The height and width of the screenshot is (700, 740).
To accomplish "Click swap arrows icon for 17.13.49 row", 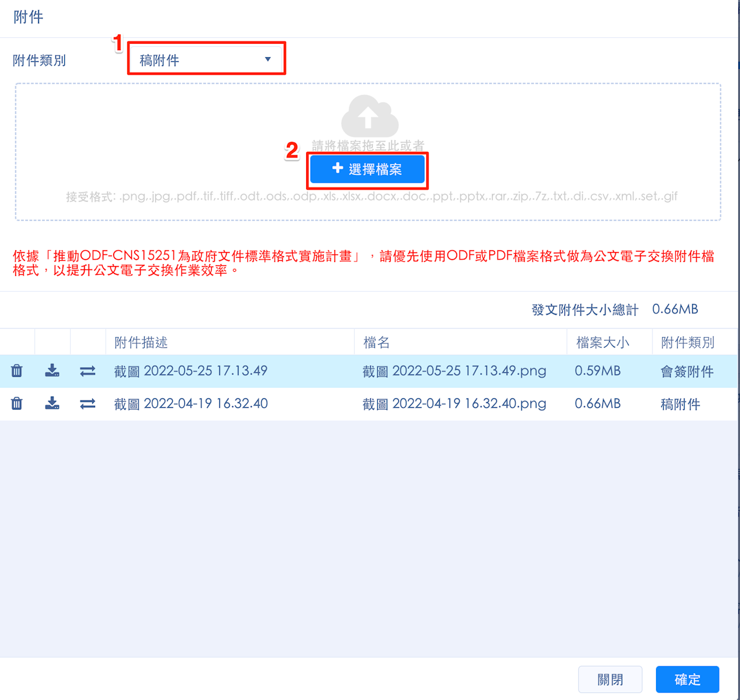I will (x=87, y=371).
